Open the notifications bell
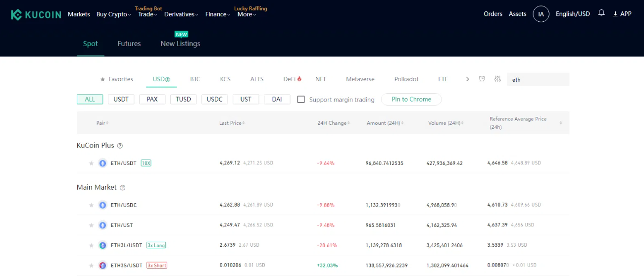644x276 pixels. 601,13
